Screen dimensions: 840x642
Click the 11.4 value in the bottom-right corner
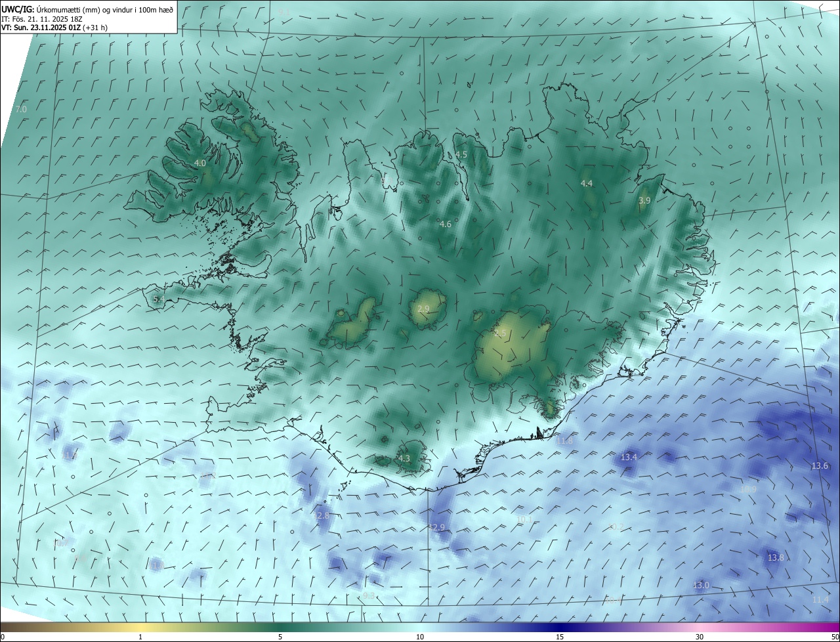820,600
